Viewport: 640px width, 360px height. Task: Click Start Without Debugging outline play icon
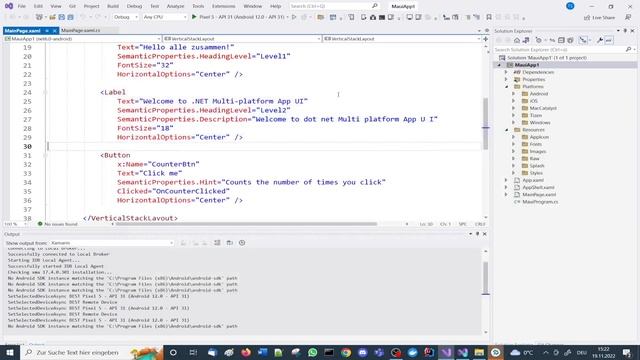click(294, 17)
